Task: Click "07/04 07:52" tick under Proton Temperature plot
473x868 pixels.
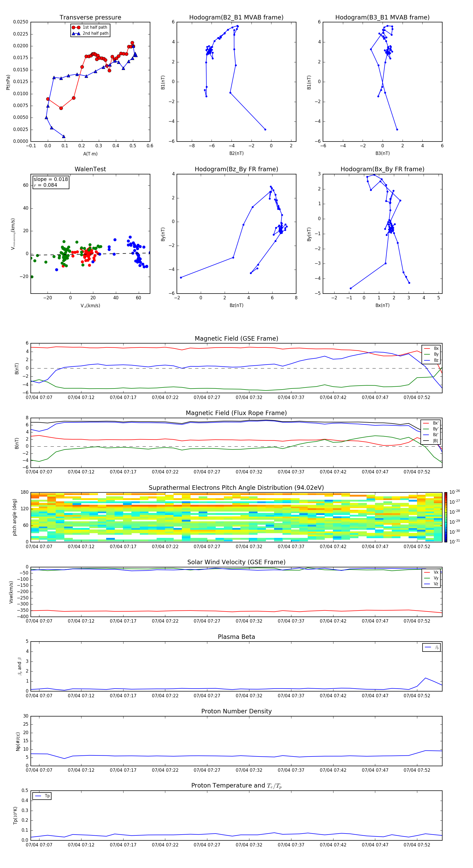Action: click(x=417, y=845)
